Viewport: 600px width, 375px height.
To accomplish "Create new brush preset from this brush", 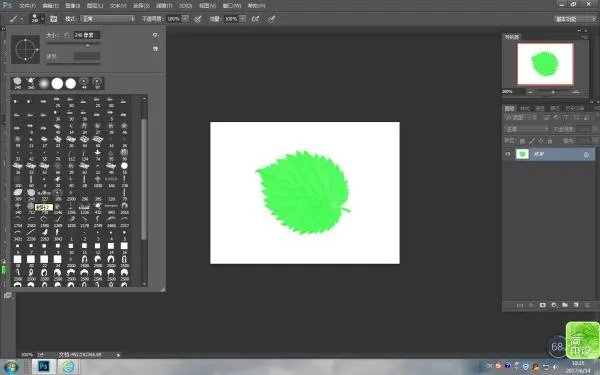I will pyautogui.click(x=156, y=49).
